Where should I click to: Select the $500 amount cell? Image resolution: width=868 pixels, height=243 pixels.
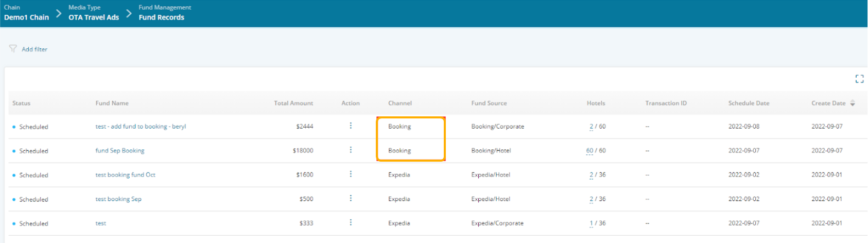(x=306, y=199)
